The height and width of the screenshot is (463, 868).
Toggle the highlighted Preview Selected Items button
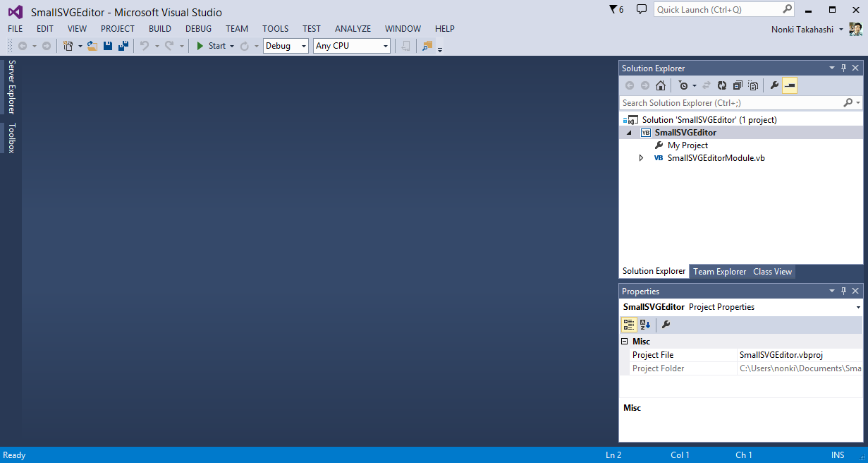[x=790, y=85]
